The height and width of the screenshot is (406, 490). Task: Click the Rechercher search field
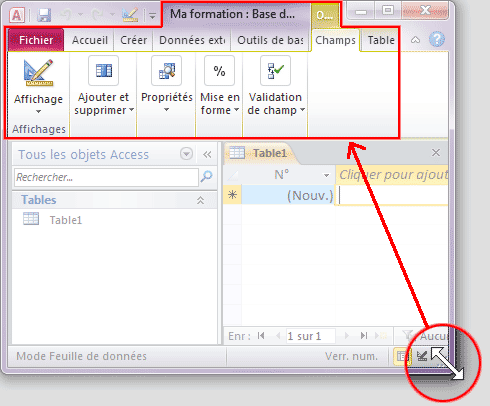[106, 177]
